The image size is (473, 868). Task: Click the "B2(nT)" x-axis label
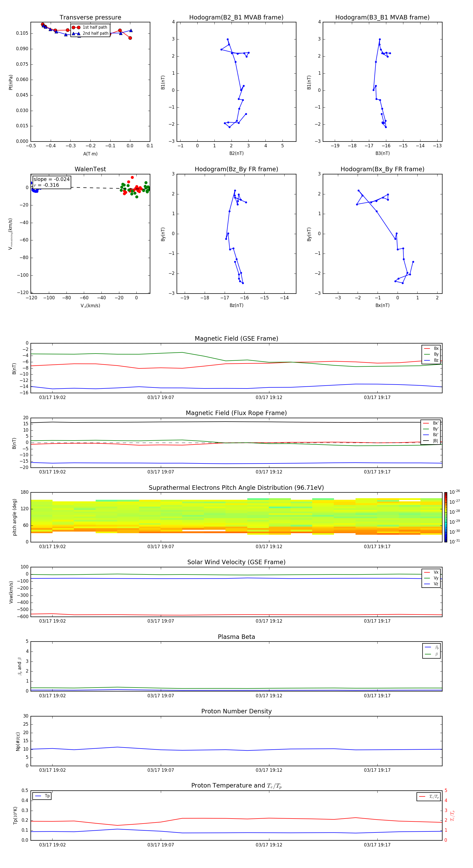pos(236,153)
